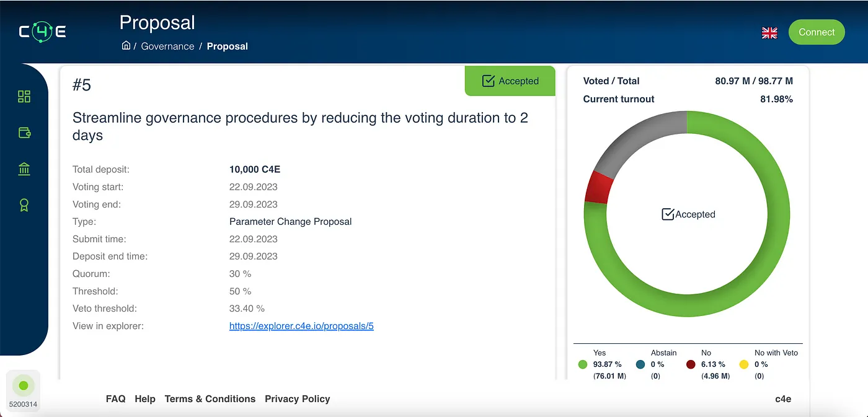Select the red No vote indicator dot
868x417 pixels.
click(x=691, y=364)
